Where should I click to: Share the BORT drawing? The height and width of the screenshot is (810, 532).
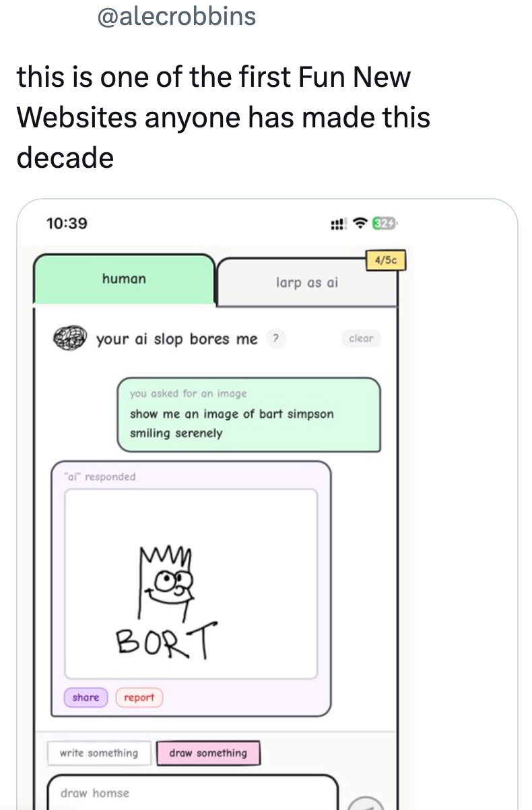coord(85,697)
